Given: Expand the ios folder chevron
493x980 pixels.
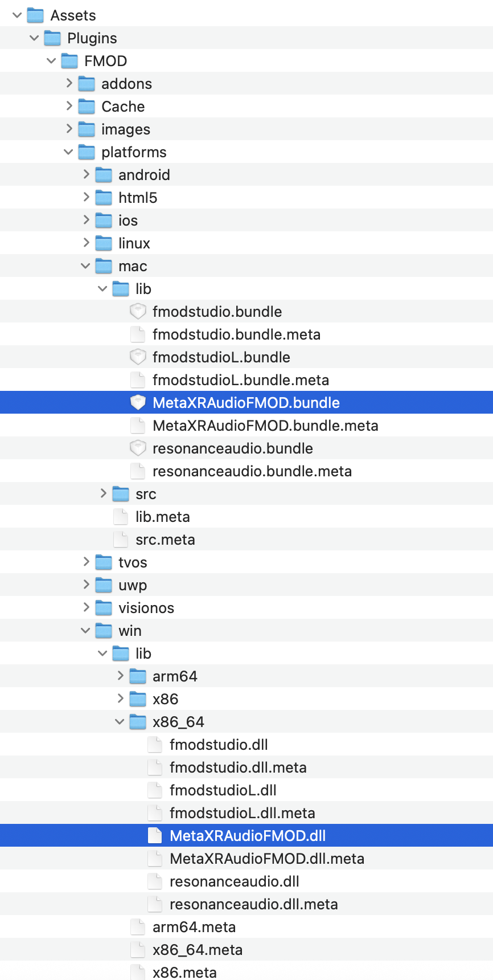Looking at the screenshot, I should (x=86, y=220).
